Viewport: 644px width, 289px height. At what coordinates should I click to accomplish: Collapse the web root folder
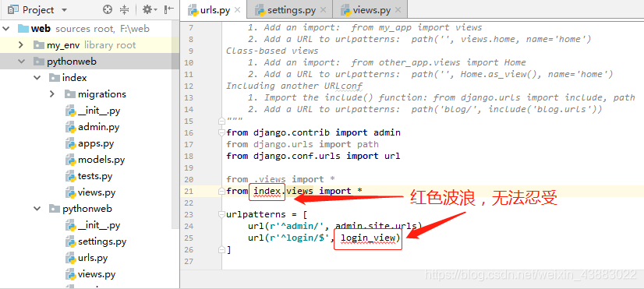pos(5,29)
